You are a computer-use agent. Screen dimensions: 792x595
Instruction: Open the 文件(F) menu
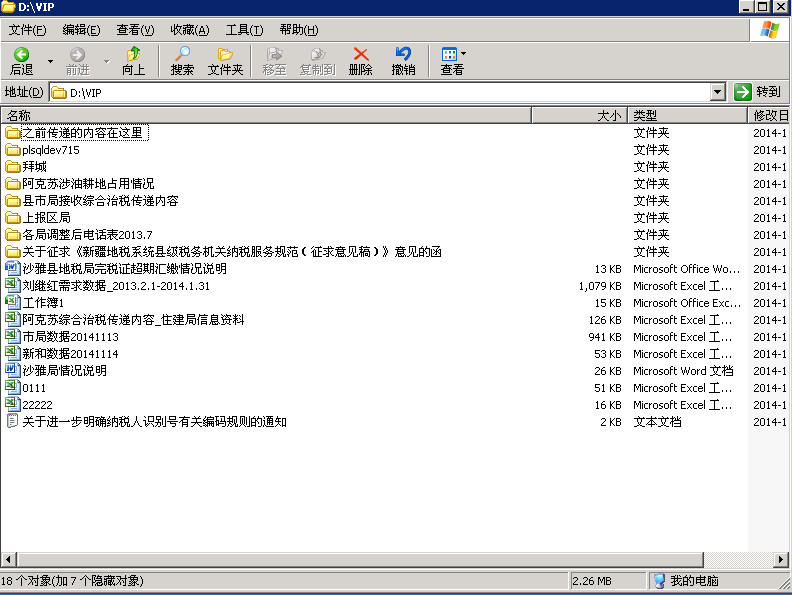click(27, 30)
